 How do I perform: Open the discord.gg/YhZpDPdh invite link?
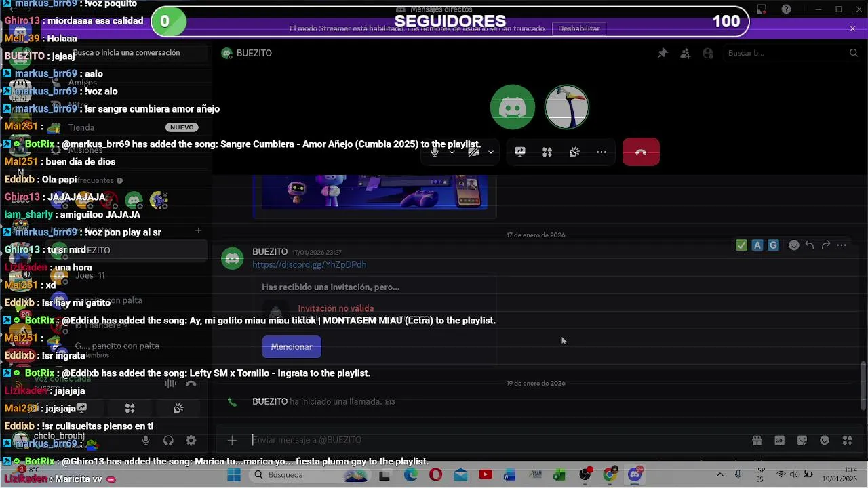click(x=309, y=264)
